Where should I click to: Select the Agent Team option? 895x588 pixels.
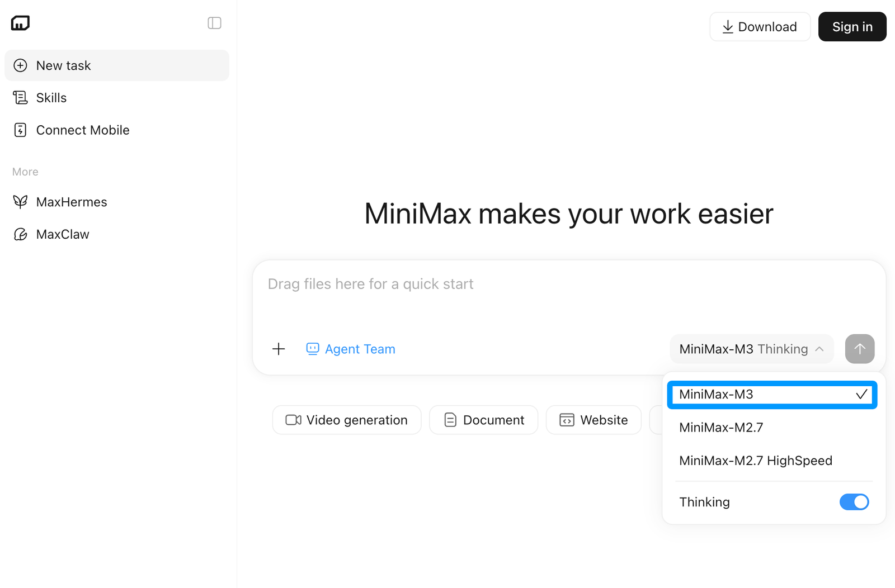tap(351, 349)
